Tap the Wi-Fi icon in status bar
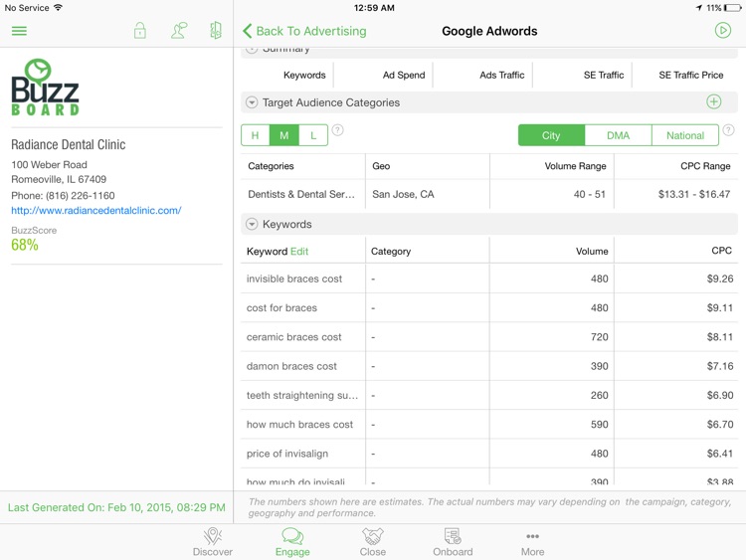The height and width of the screenshot is (560, 746). 58,7
